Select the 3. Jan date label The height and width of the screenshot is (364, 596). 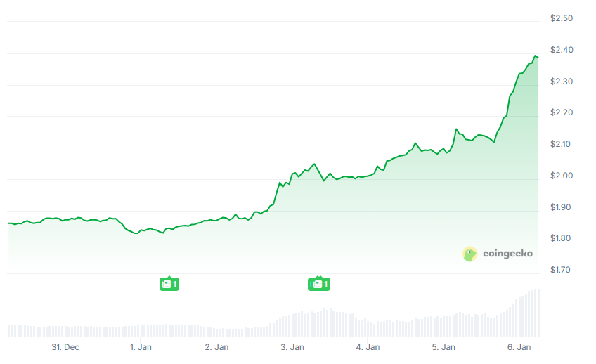(292, 346)
